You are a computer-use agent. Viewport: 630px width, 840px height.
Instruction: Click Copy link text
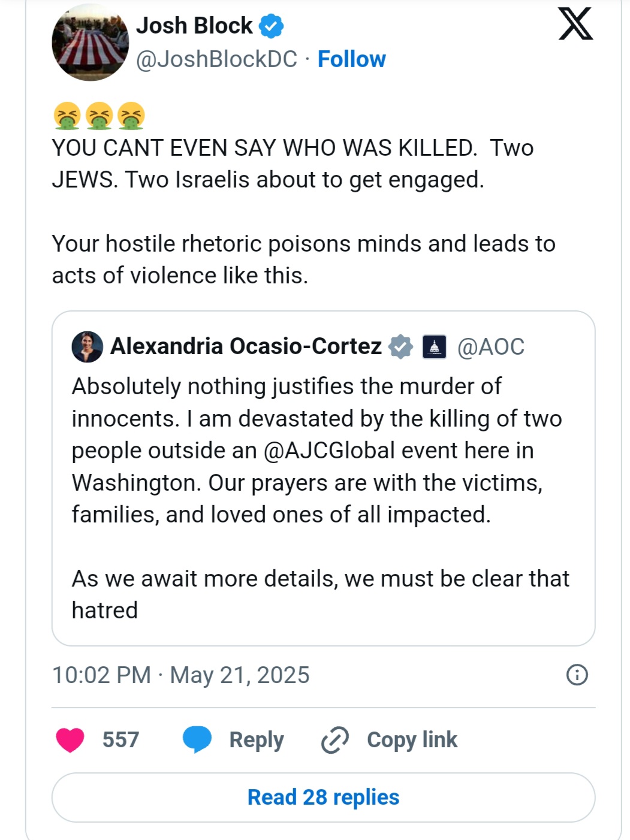[x=412, y=739]
